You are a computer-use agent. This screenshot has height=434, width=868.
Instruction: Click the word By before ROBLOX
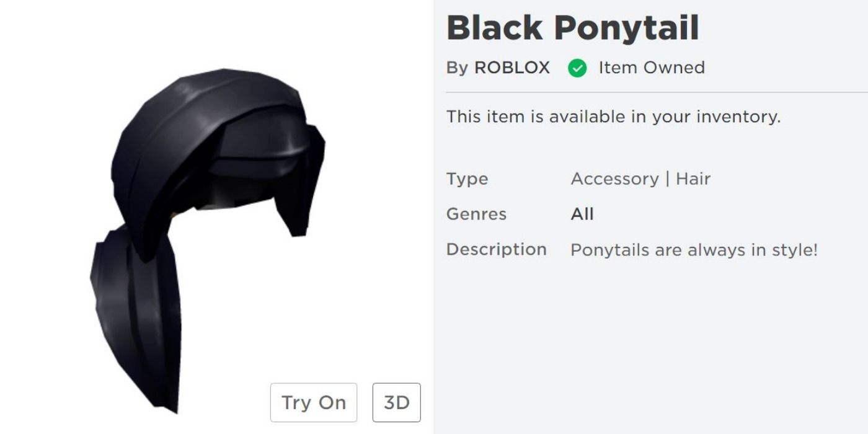457,68
